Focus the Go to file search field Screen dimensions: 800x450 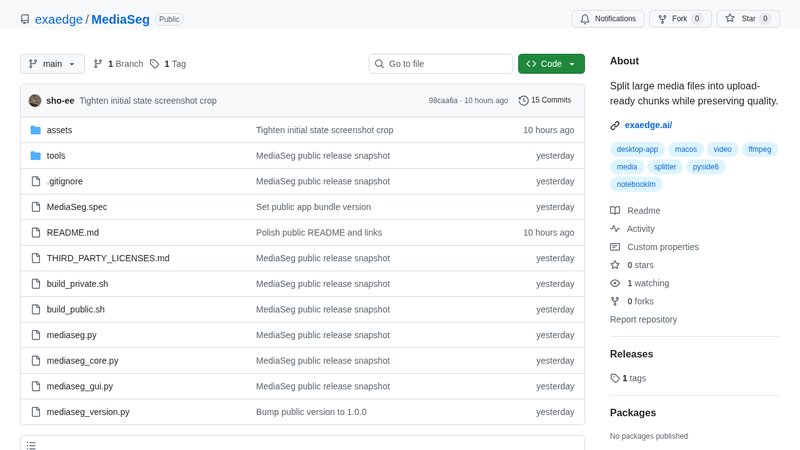tap(441, 64)
